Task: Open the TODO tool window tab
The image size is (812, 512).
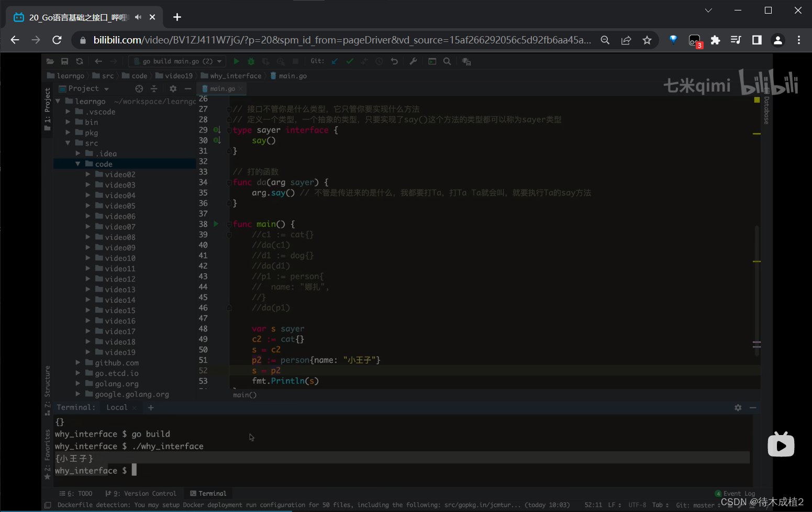Action: [x=76, y=493]
